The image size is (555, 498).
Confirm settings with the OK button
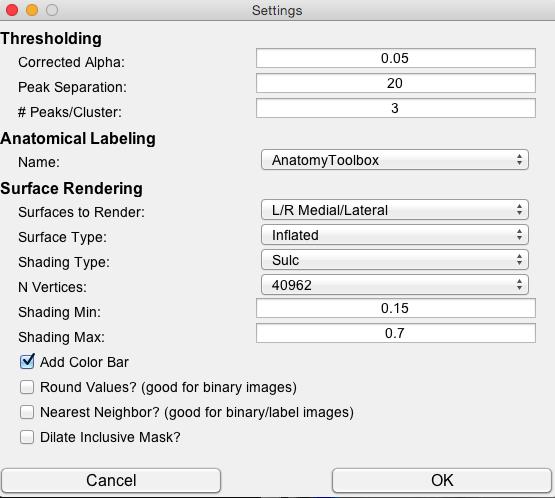point(442,480)
